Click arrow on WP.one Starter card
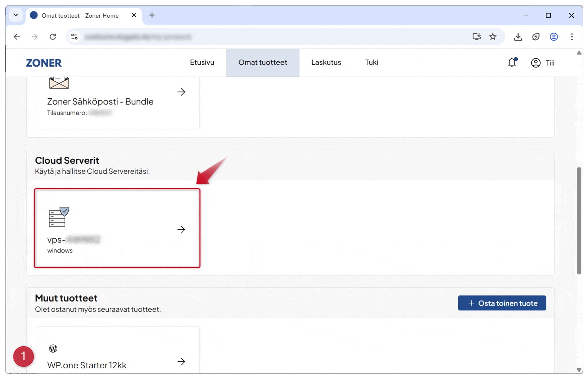The image size is (588, 379). [181, 362]
